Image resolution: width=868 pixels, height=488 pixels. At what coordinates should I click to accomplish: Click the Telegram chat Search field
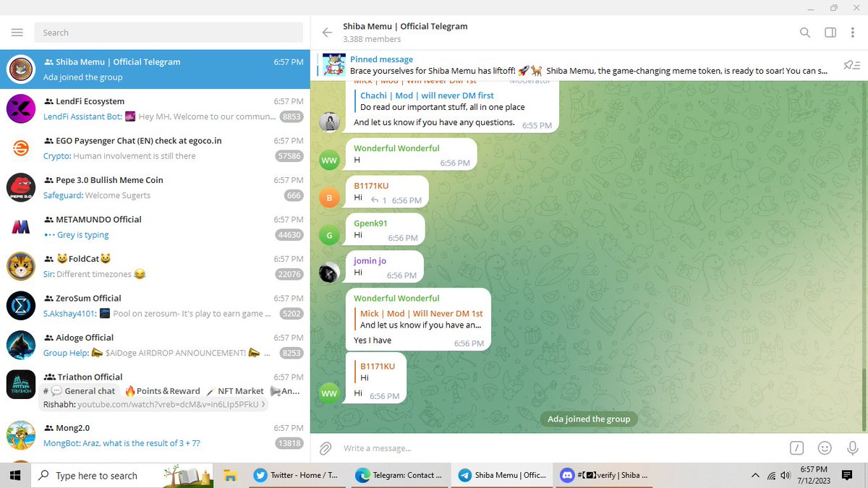point(169,33)
